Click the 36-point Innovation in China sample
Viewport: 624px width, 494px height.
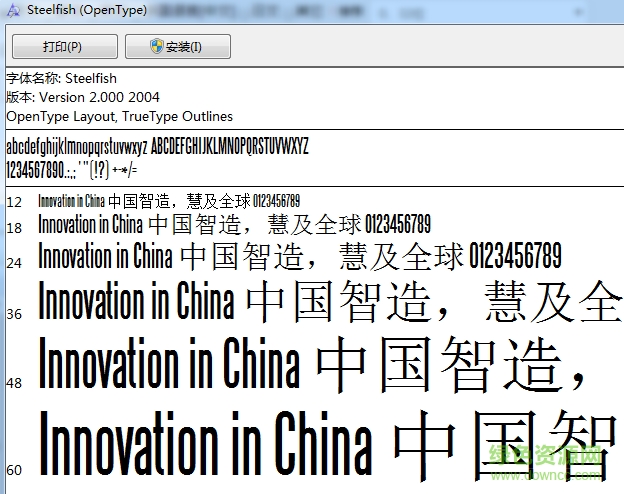click(330, 301)
